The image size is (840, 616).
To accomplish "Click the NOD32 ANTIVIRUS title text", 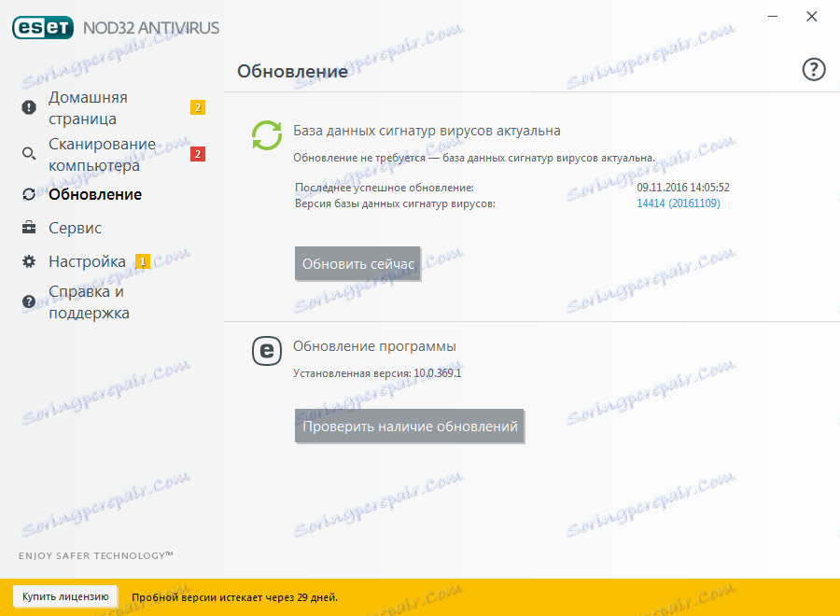I will tap(151, 28).
